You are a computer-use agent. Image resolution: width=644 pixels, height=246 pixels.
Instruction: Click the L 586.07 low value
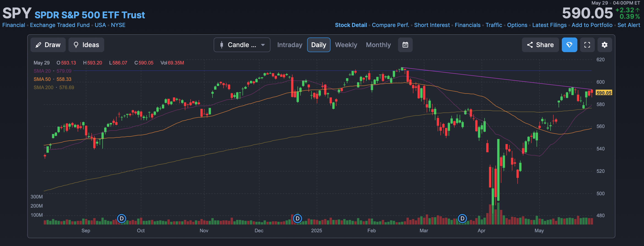[118, 63]
